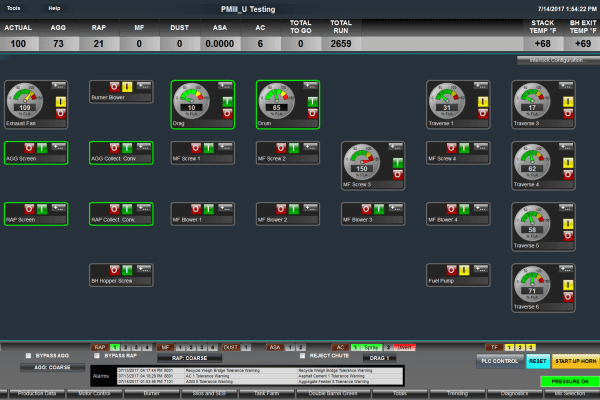Expand the details button on Traverse 1
Screen dimensions: 600x400
pyautogui.click(x=482, y=87)
